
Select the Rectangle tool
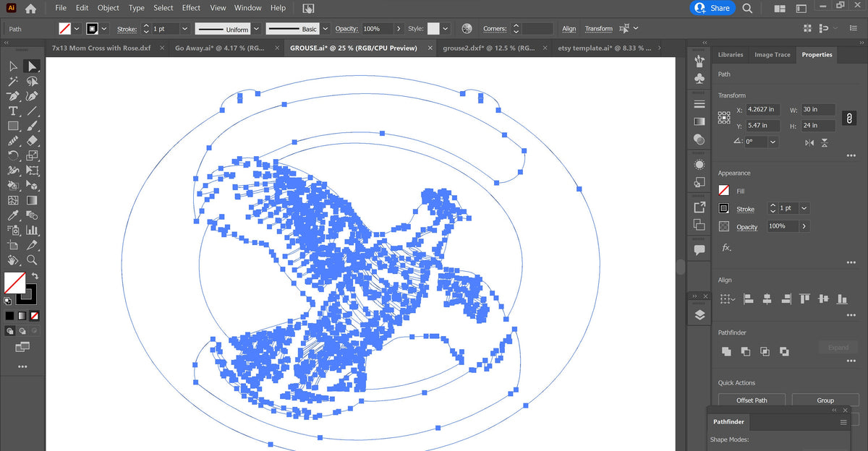[x=13, y=126]
